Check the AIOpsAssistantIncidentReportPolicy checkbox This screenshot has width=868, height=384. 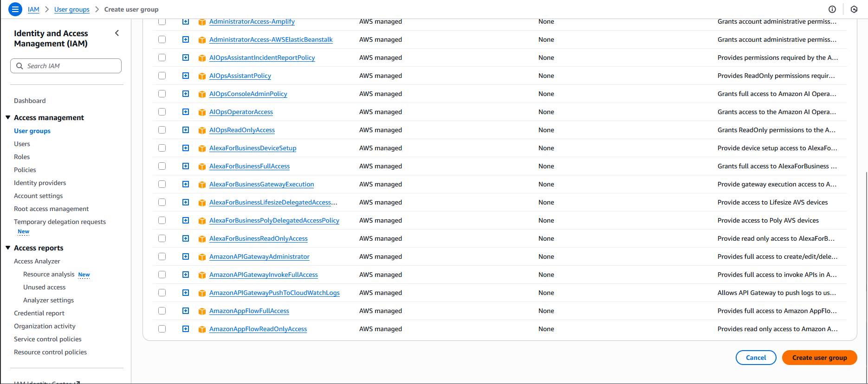point(162,58)
